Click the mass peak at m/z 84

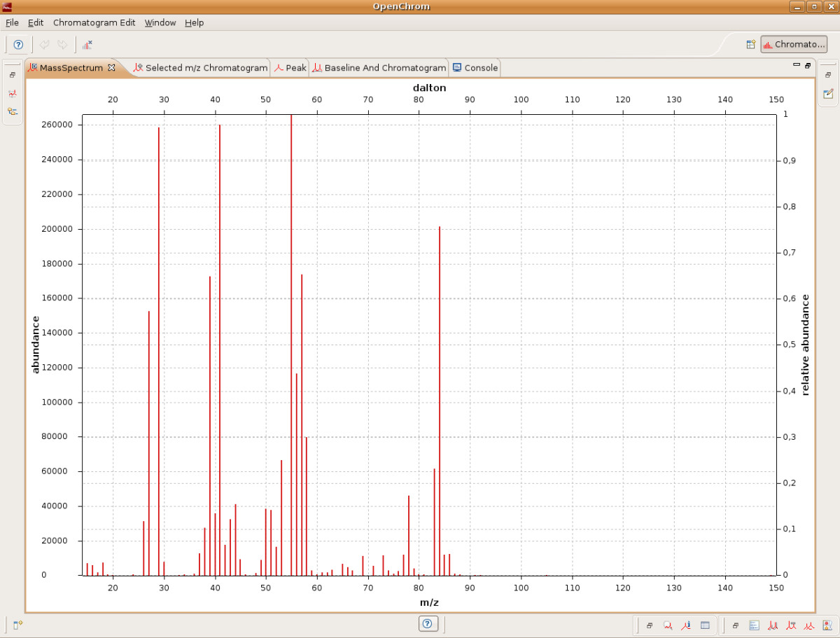coord(440,401)
